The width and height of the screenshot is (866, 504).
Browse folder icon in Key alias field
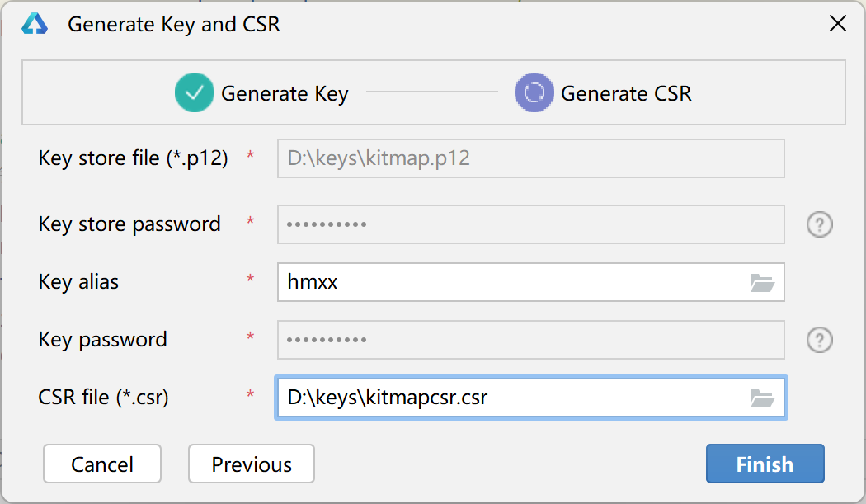click(x=762, y=283)
